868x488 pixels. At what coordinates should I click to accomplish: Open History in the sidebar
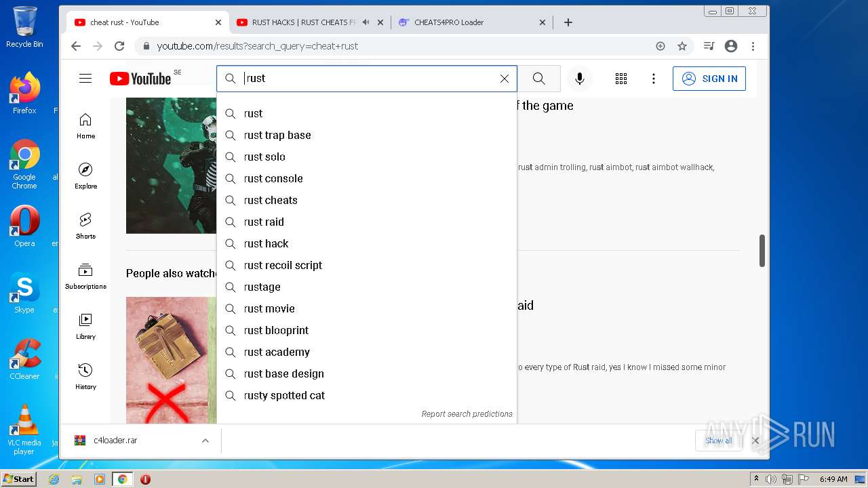point(85,377)
